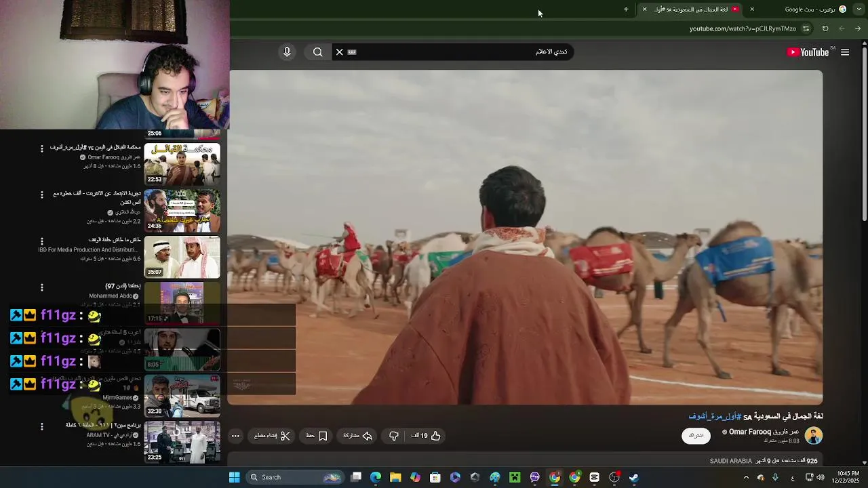Open the 22:53 tribal court video thumbnail

(182, 163)
